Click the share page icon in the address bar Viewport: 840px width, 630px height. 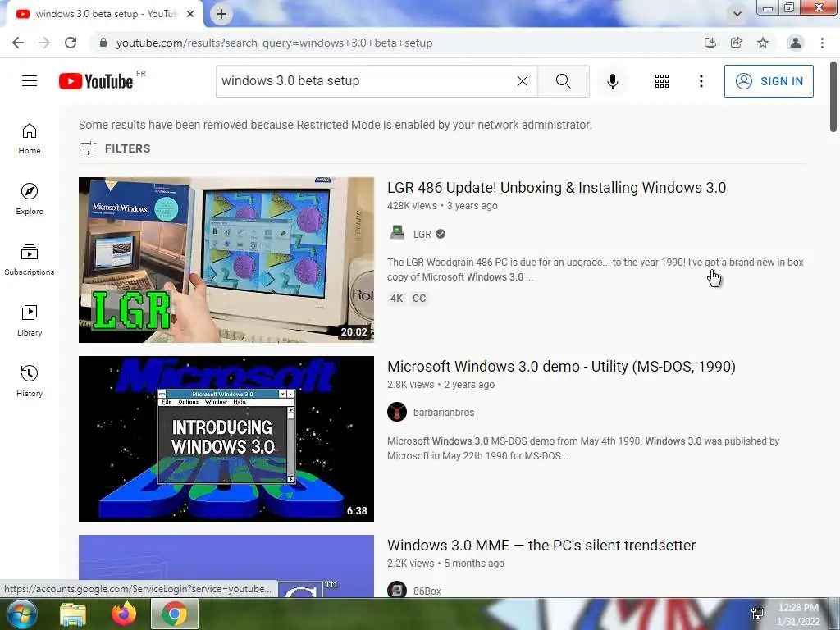(x=736, y=43)
